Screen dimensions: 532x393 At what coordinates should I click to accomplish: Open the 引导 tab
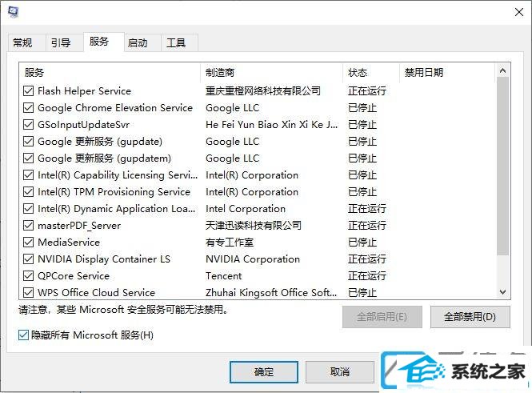tap(61, 43)
